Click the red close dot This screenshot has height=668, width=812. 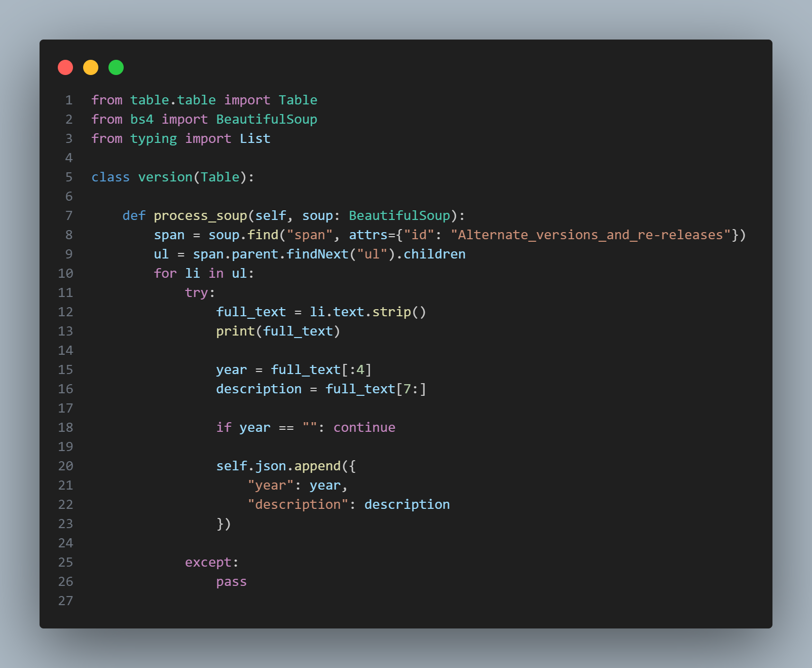coord(65,67)
